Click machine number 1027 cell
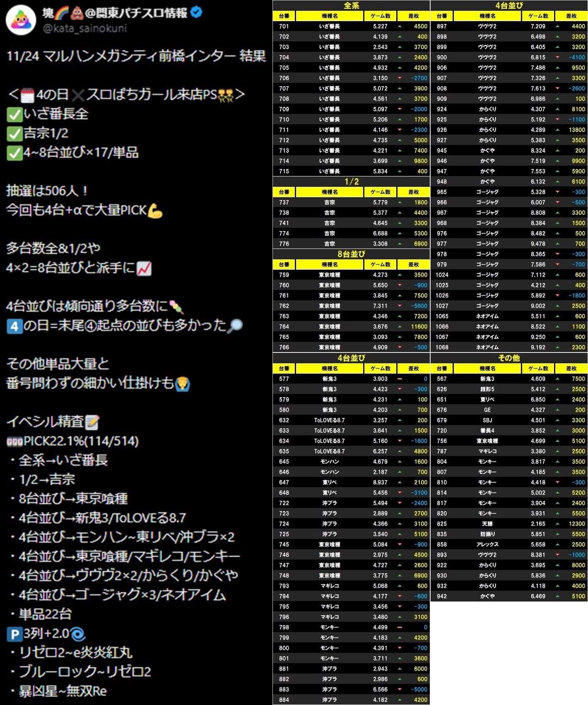Screen dimensions: 588x705 [x=442, y=306]
